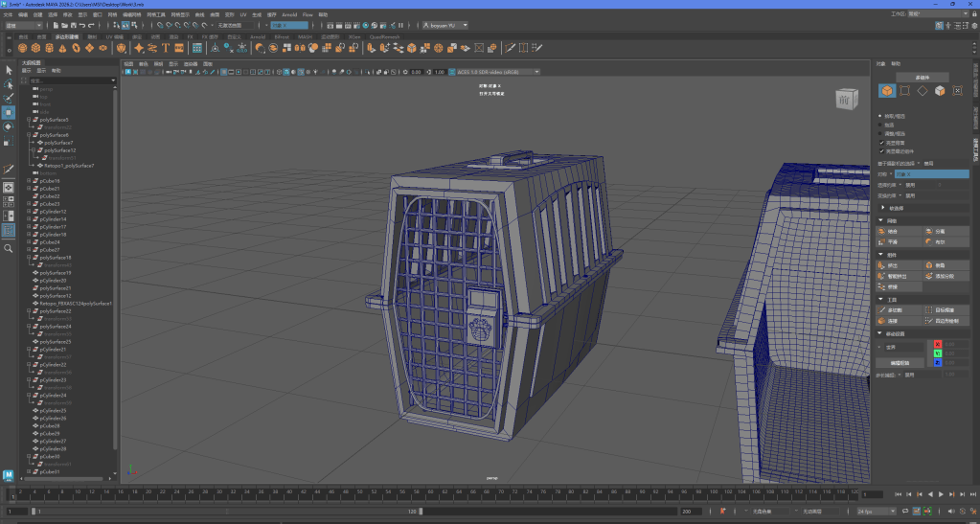Click the Maya home icon at bottom left
Image resolution: width=980 pixels, height=524 pixels.
coord(9,475)
